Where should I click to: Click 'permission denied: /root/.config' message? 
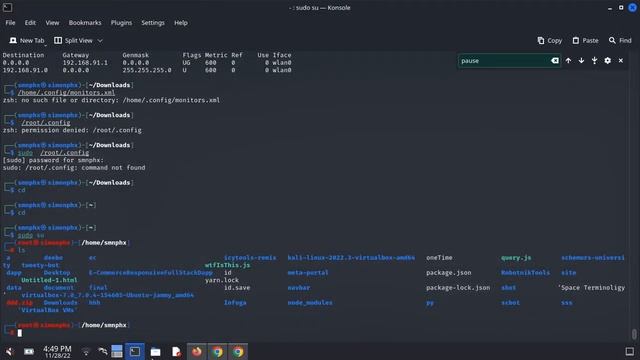(82, 130)
